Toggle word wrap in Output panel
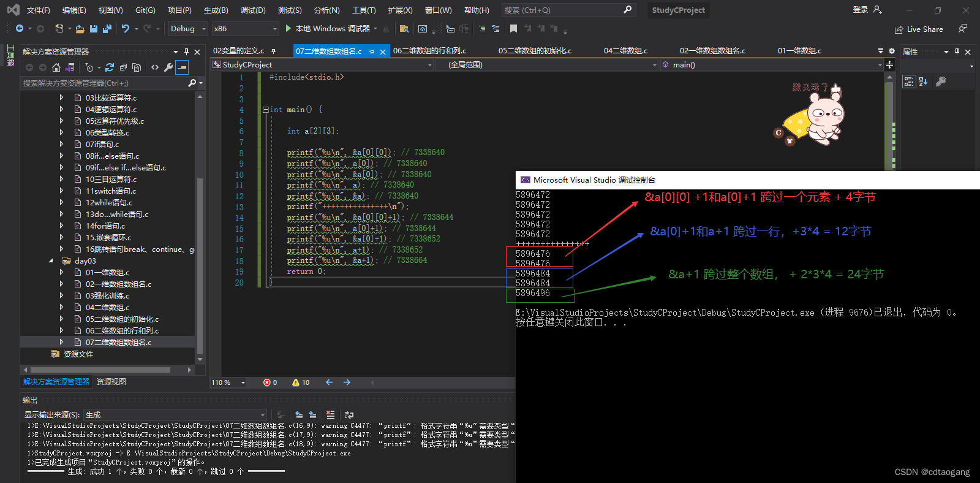Image resolution: width=980 pixels, height=483 pixels. click(x=349, y=415)
